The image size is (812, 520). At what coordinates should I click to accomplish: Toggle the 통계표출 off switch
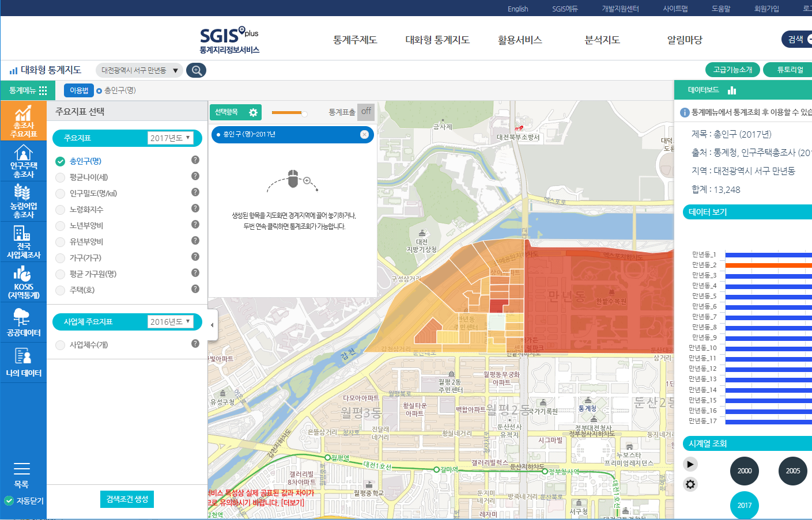(366, 112)
